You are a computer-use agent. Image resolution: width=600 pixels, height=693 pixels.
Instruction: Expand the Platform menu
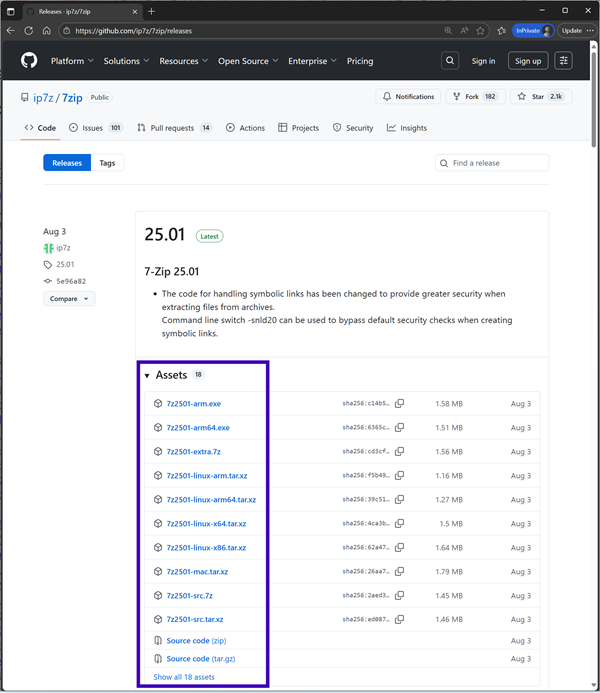tap(72, 61)
